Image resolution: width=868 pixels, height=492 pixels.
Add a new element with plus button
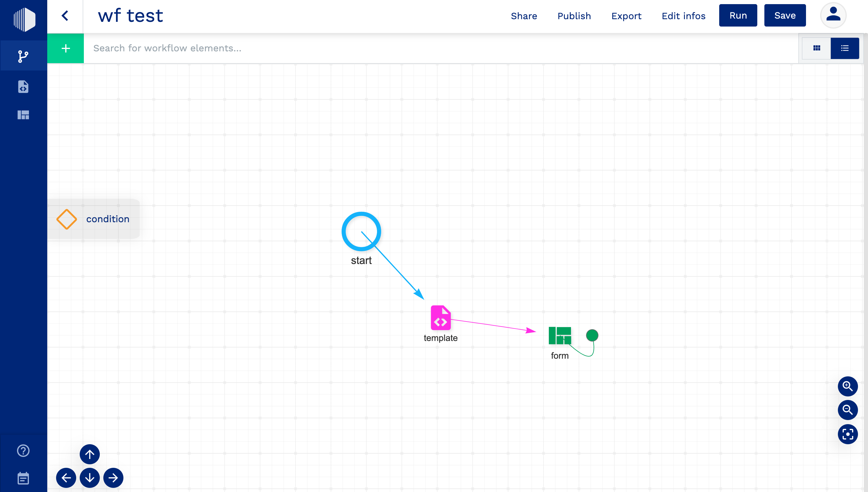66,48
